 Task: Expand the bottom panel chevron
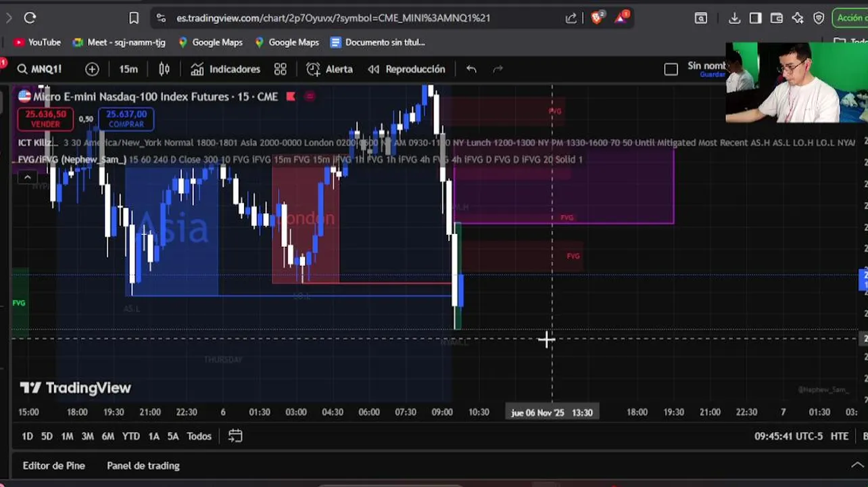857,465
